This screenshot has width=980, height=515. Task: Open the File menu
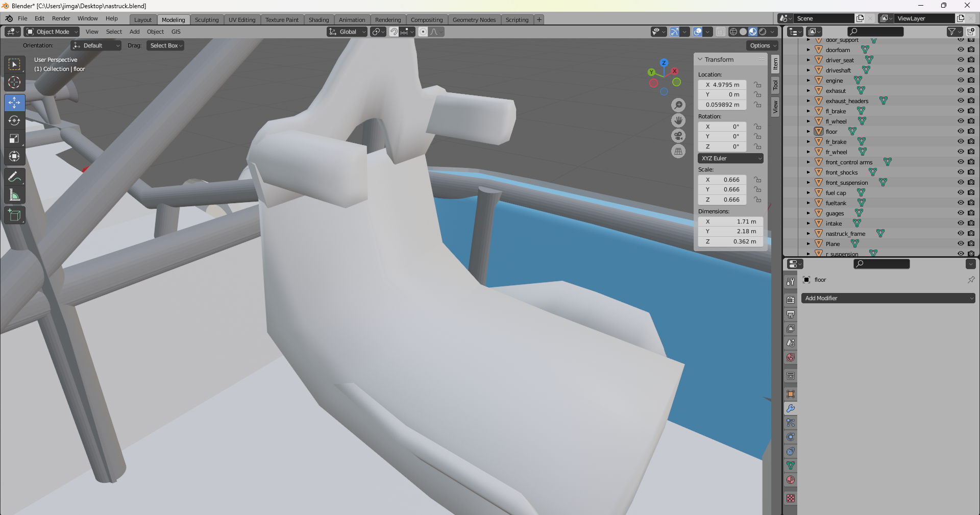tap(22, 18)
